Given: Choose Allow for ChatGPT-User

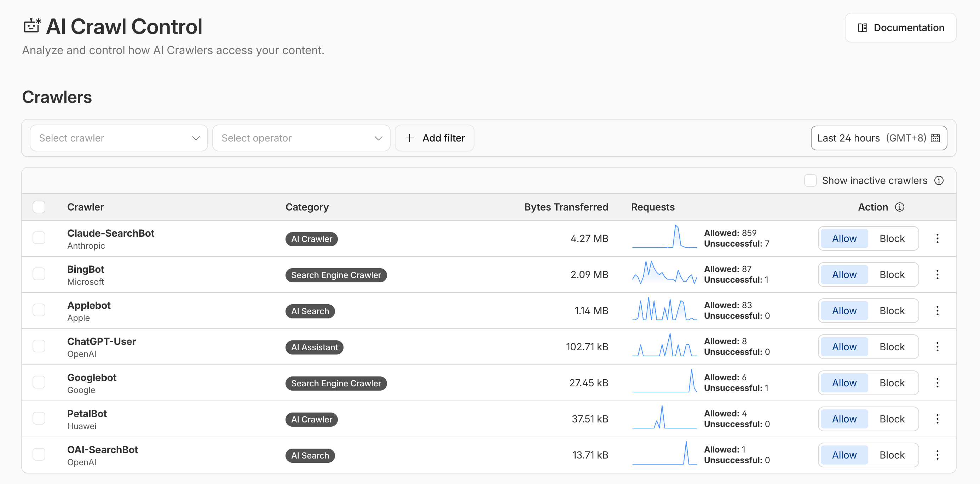Looking at the screenshot, I should pos(844,347).
